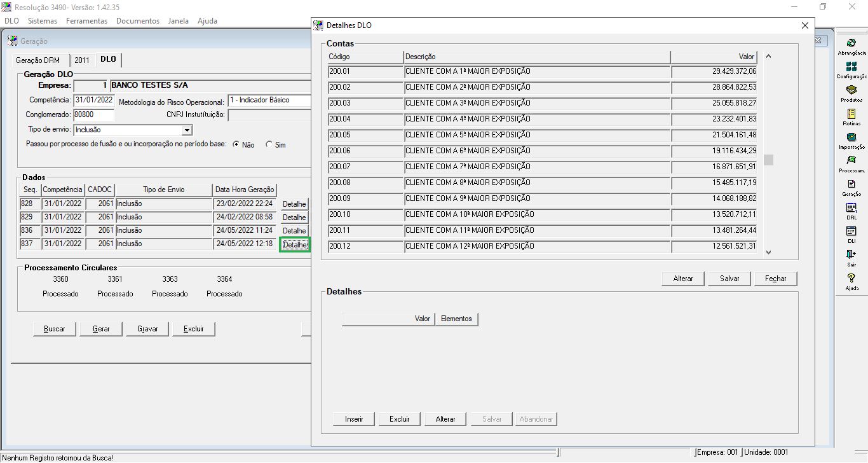Viewport: 868px width, 463px height.
Task: Open the DRL icon in sidebar
Action: pos(851,208)
